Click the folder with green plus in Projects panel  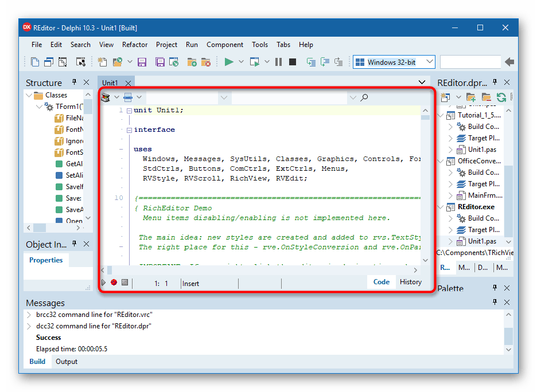[x=471, y=97]
